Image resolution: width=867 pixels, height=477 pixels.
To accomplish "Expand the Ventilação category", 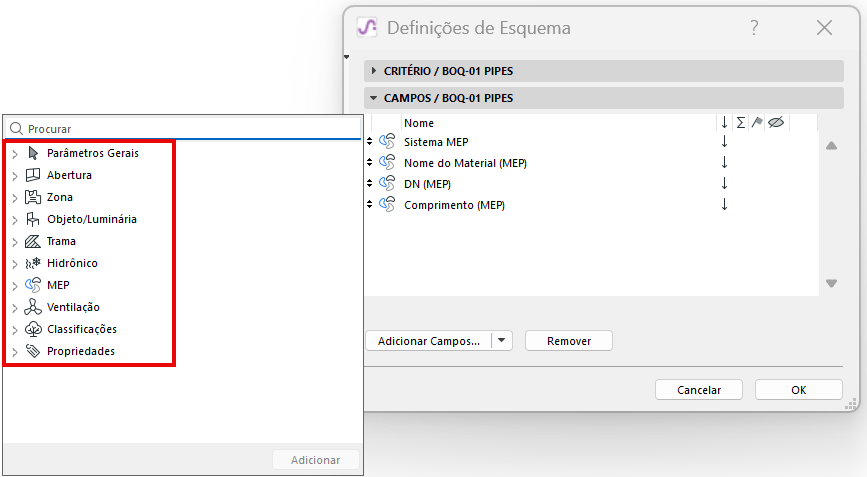I will 15,308.
